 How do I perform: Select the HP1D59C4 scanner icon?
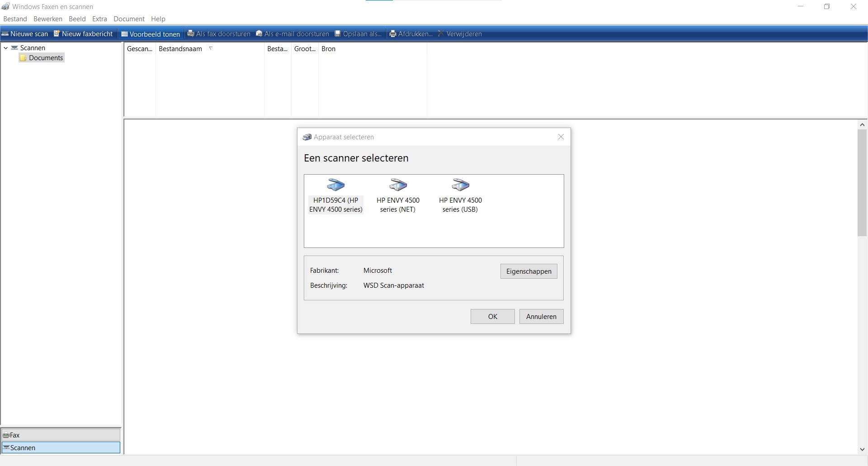click(335, 185)
